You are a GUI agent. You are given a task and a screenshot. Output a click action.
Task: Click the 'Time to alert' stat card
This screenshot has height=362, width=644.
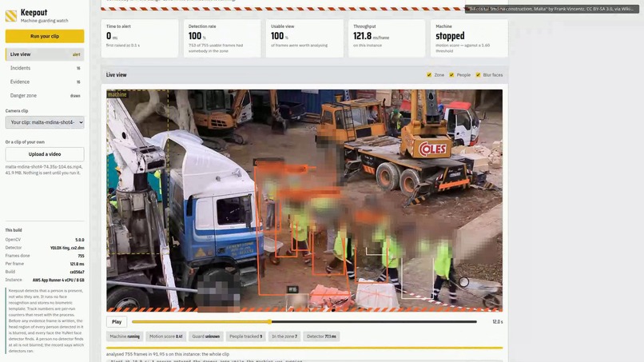click(x=140, y=38)
